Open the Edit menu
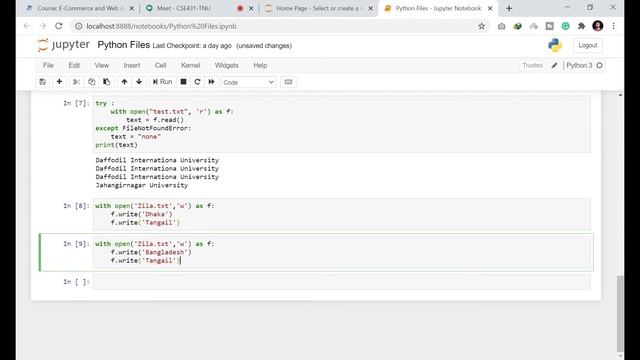Viewport: 640px width, 360px height. click(x=74, y=65)
